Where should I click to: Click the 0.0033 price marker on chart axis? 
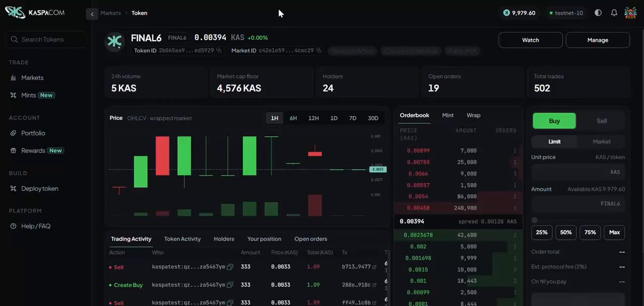378,170
